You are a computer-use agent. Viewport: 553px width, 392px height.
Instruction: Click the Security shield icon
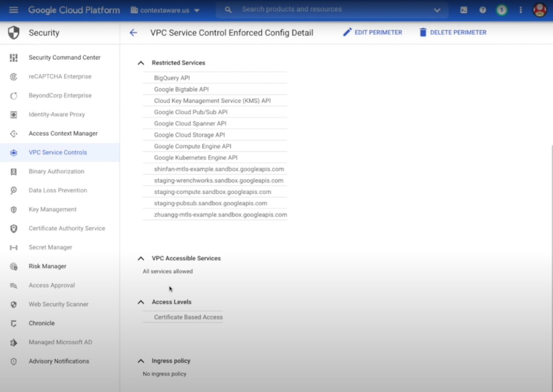pos(14,33)
